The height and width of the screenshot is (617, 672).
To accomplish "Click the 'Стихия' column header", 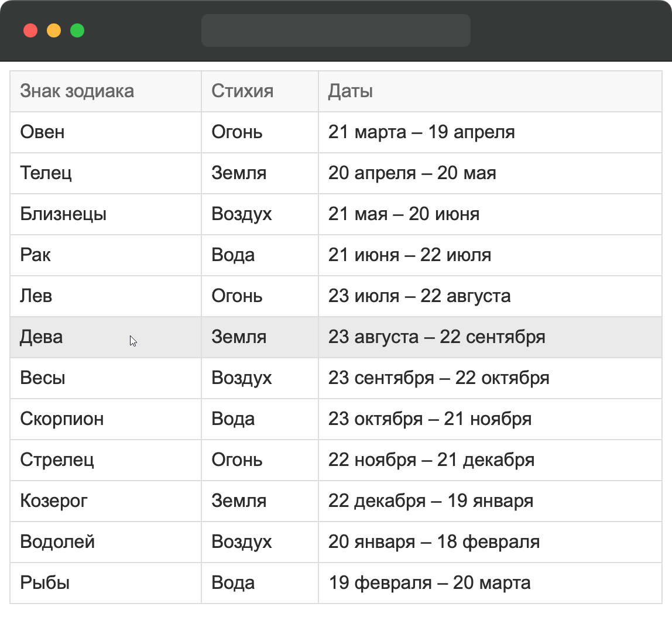I will click(242, 91).
